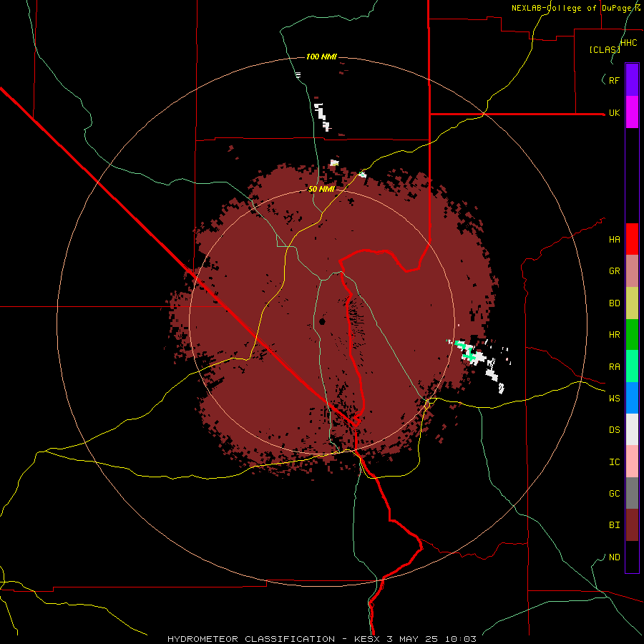Click the UK magenta legend swatch
This screenshot has height=644, width=644.
pyautogui.click(x=632, y=112)
